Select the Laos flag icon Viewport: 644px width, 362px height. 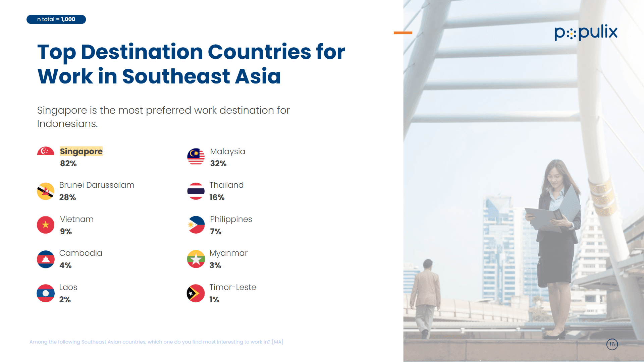pyautogui.click(x=46, y=293)
